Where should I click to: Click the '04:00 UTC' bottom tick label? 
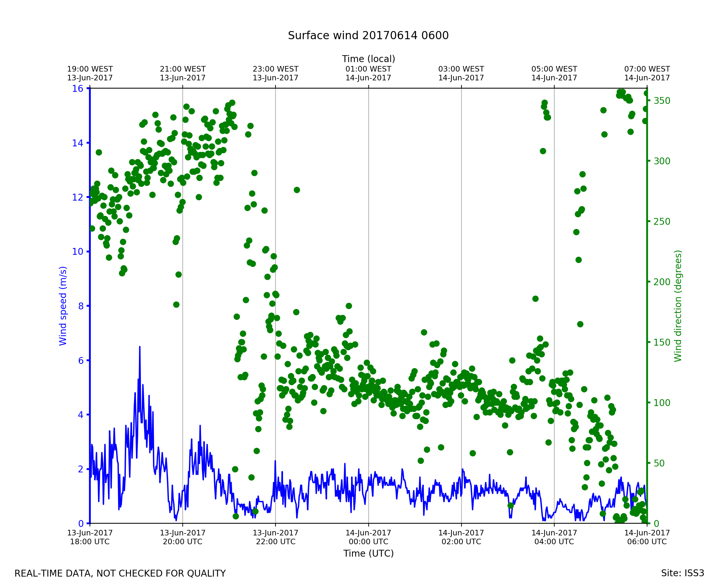tap(554, 542)
